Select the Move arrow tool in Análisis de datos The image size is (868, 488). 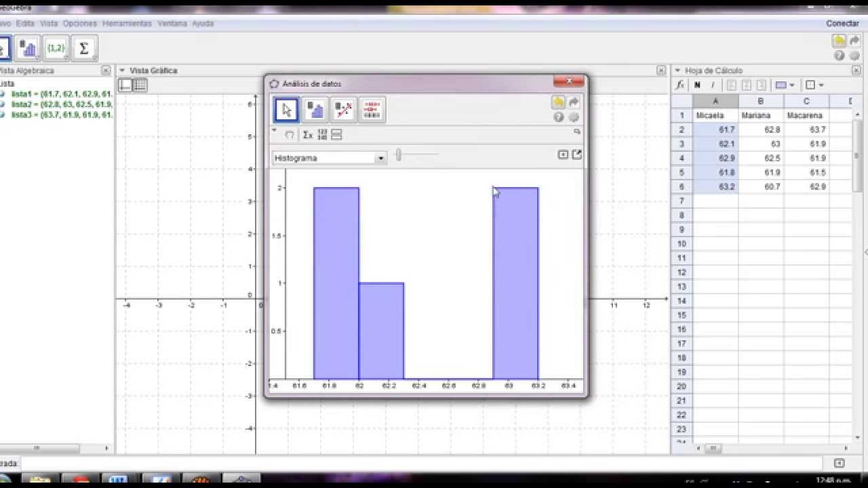click(x=287, y=110)
